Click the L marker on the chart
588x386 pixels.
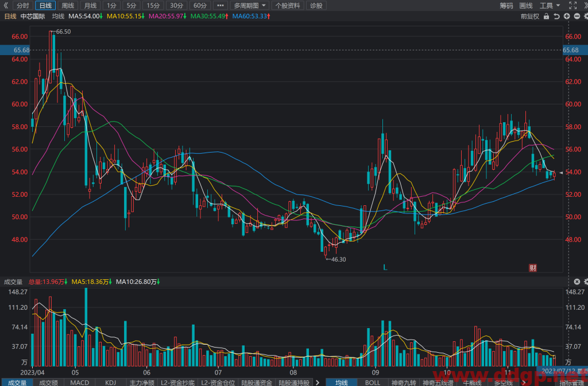[385, 267]
